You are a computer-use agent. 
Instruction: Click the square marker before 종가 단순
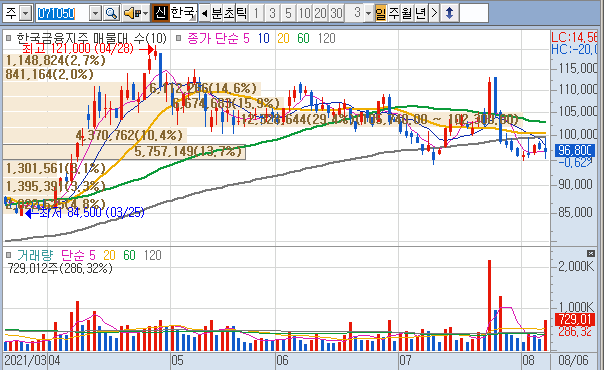[x=178, y=38]
